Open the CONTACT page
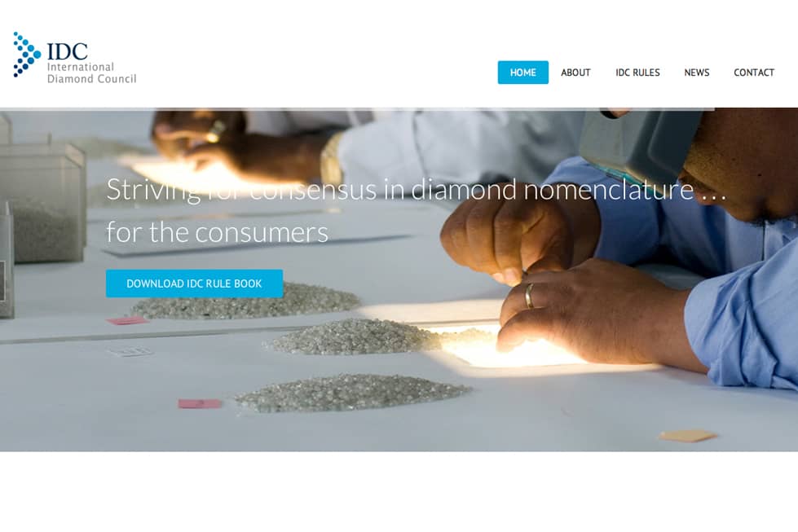This screenshot has height=532, width=798. click(754, 73)
